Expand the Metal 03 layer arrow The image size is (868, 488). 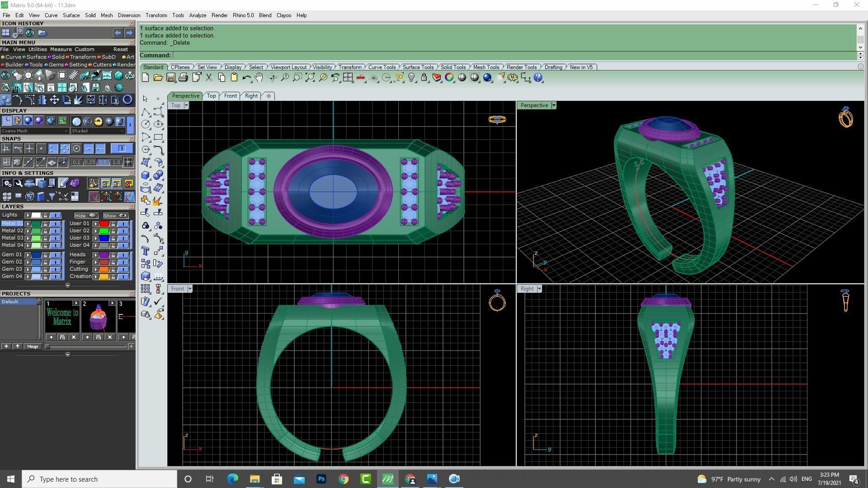click(x=28, y=238)
